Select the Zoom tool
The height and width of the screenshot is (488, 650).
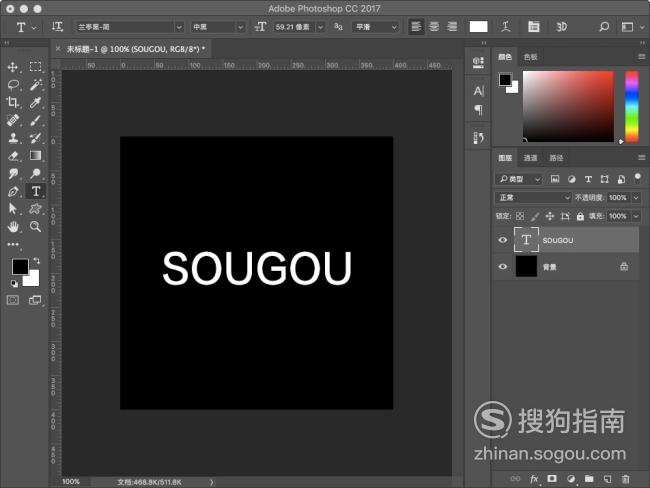click(x=35, y=226)
